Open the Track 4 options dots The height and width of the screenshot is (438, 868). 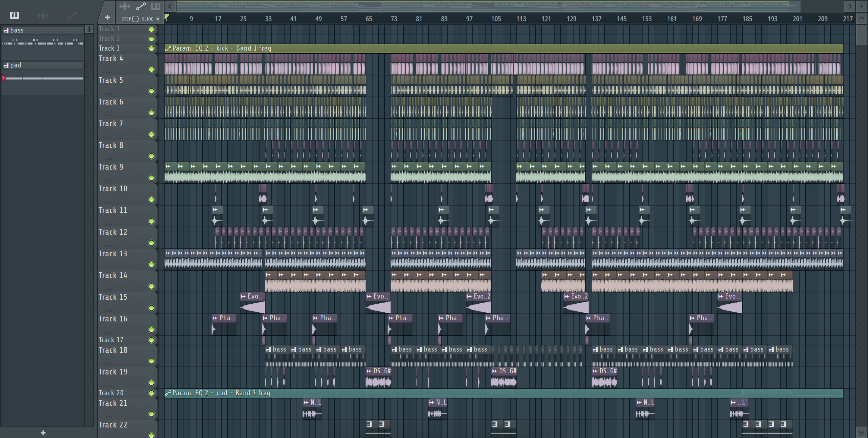109,72
